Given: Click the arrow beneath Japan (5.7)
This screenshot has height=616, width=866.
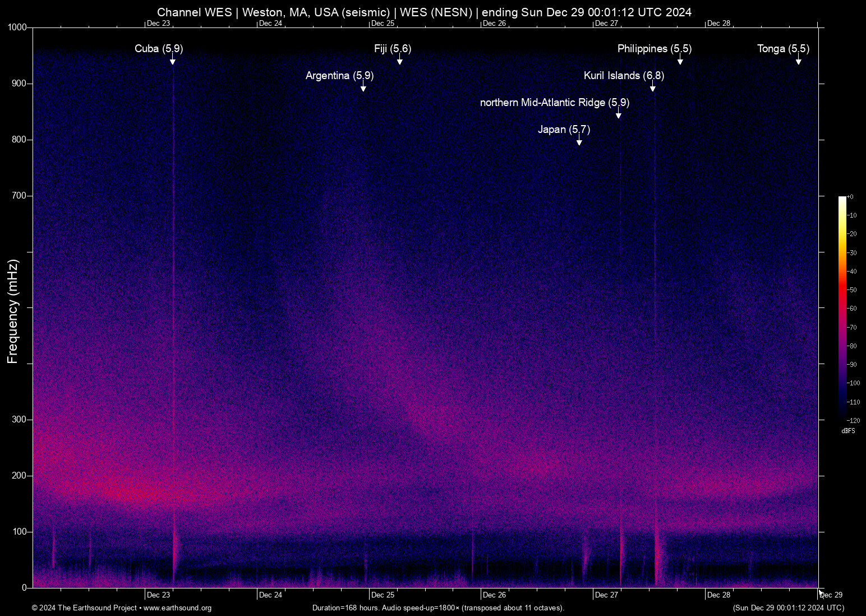Looking at the screenshot, I should coord(579,142).
